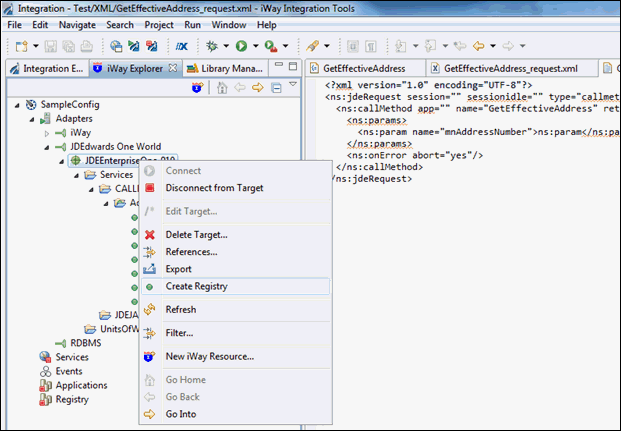621x431 pixels.
Task: Open the Navigate menu
Action: tap(77, 25)
